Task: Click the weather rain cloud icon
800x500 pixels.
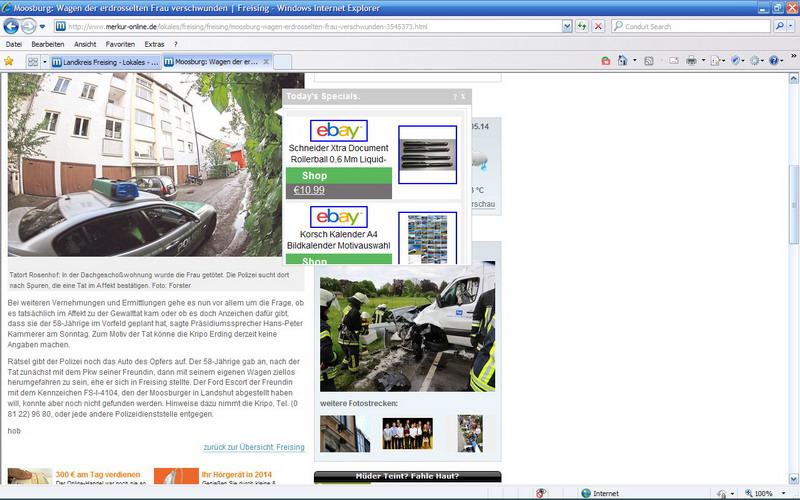Action: (x=480, y=160)
